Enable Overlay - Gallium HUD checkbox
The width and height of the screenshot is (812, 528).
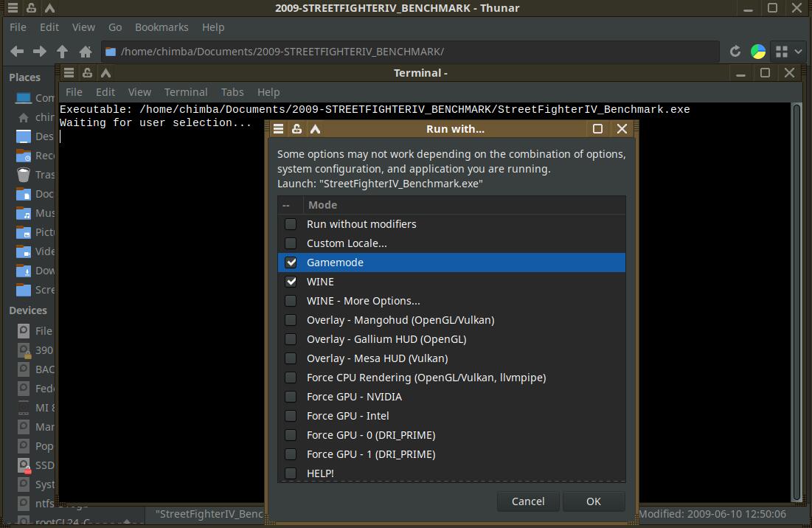(291, 339)
